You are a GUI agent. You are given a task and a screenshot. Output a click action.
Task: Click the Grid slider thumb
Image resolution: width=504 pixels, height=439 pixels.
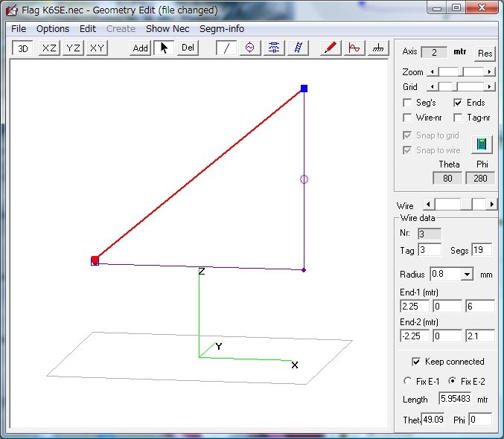pyautogui.click(x=454, y=87)
